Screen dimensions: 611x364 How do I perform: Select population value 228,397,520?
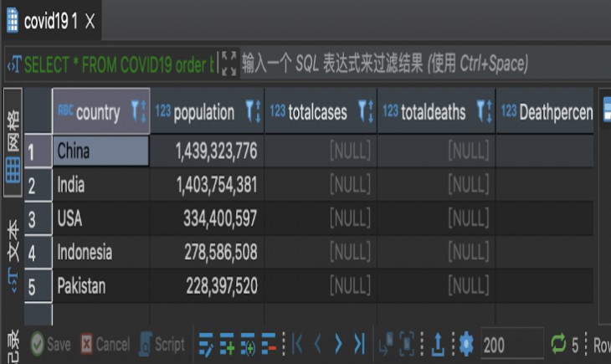click(x=208, y=286)
